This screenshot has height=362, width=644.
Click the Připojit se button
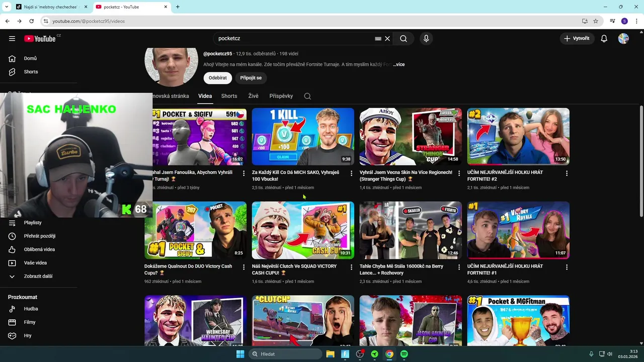251,78
